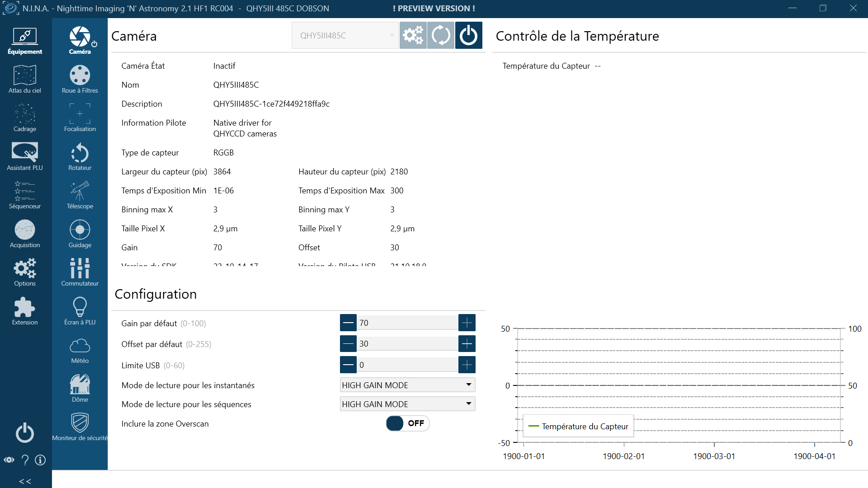Open the Cadrage view

click(x=25, y=118)
